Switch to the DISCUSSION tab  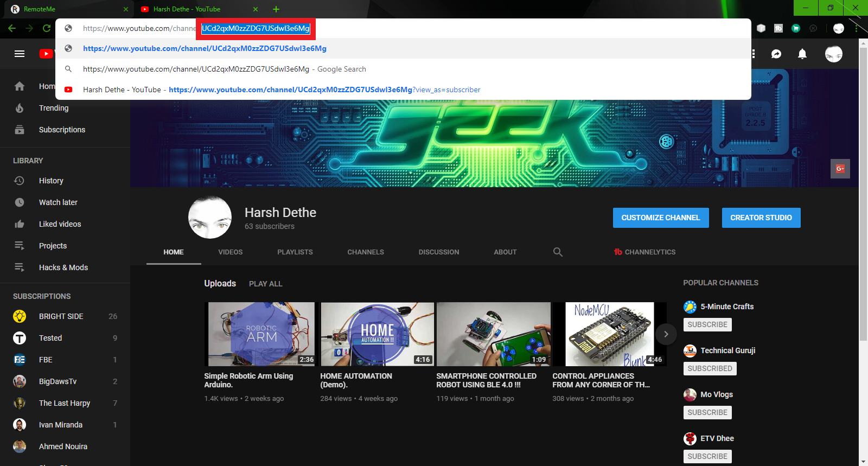[x=439, y=252]
